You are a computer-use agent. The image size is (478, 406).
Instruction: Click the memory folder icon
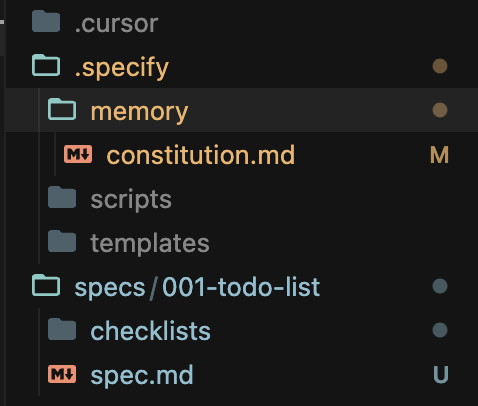pyautogui.click(x=62, y=109)
